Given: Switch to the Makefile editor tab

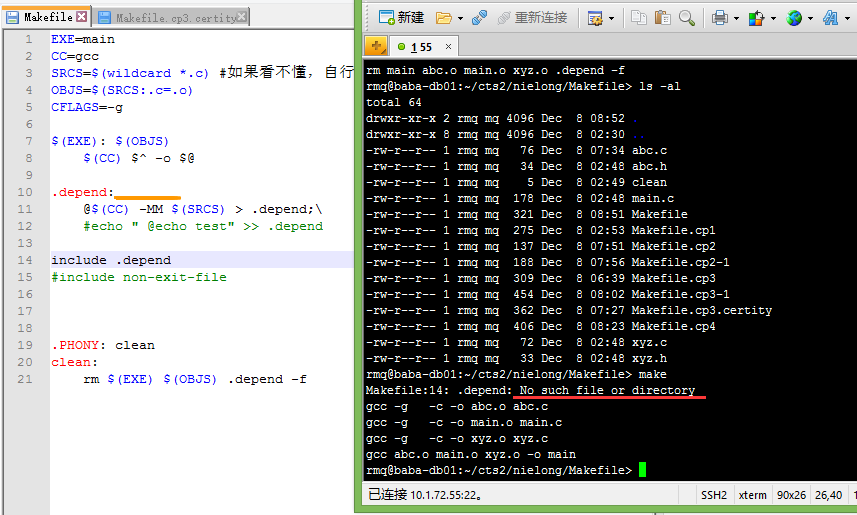Looking at the screenshot, I should (x=48, y=17).
